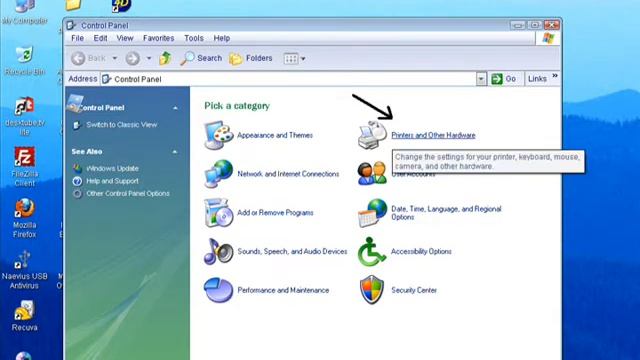The image size is (640, 360).
Task: Click the Control Panel title bar icon
Action: pos(71,25)
